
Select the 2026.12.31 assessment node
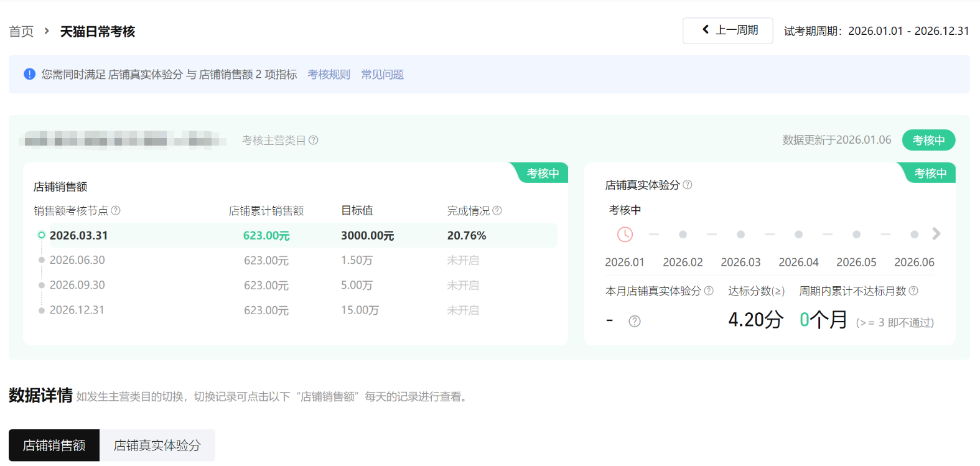[77, 310]
